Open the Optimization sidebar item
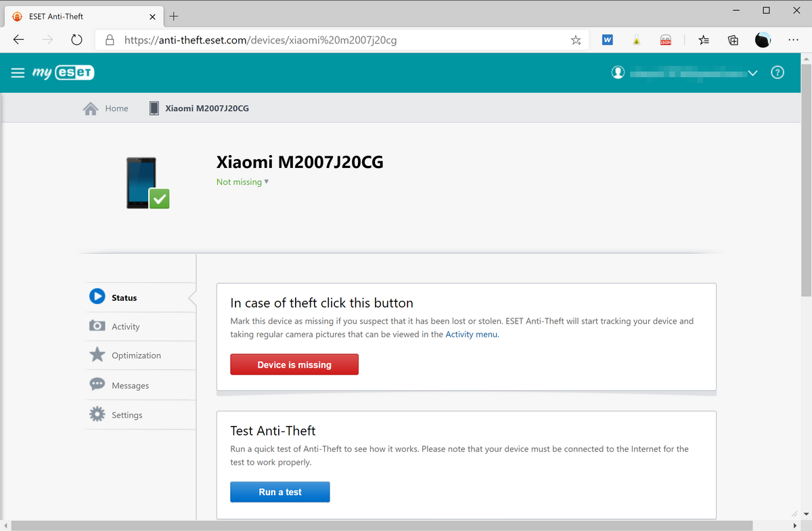Screen dimensions: 812x531 coord(141,356)
